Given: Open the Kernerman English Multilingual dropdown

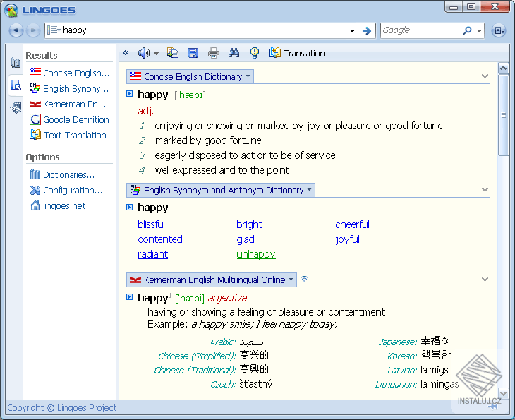Looking at the screenshot, I should [x=291, y=280].
